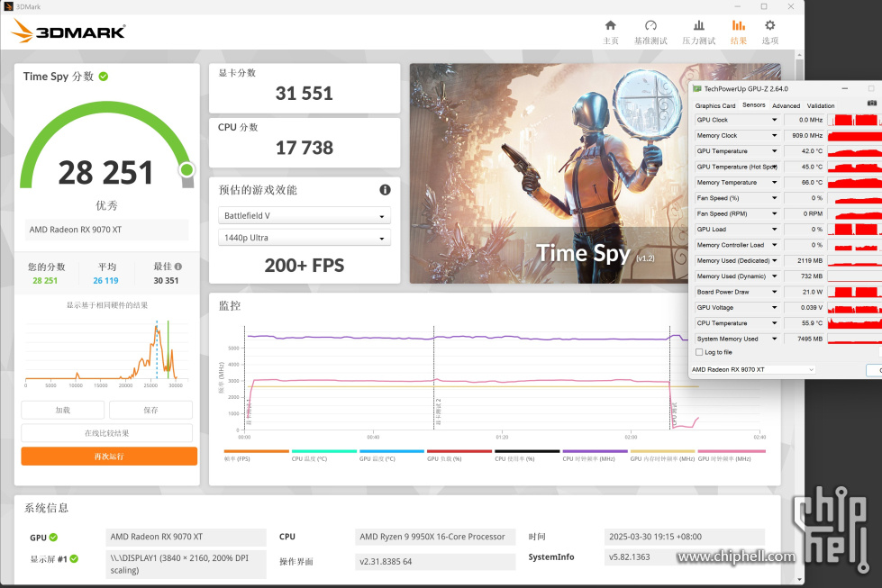Click the 加载 load button

coord(63,411)
